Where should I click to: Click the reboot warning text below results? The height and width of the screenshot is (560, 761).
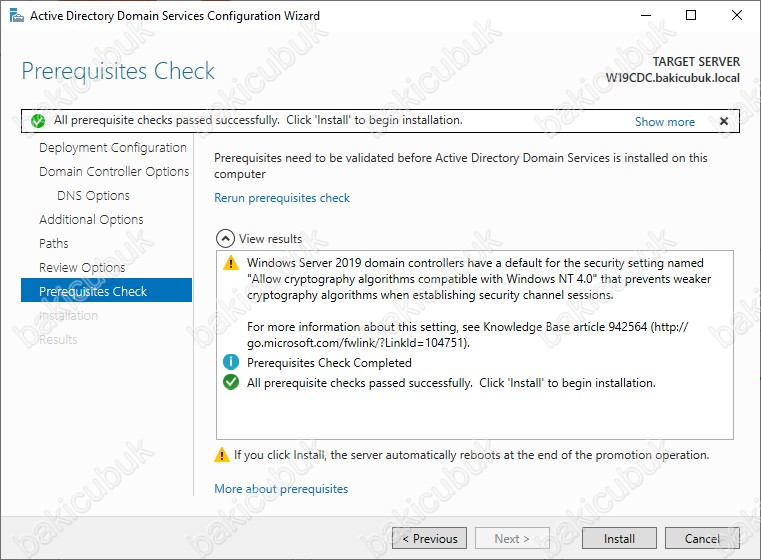click(471, 455)
